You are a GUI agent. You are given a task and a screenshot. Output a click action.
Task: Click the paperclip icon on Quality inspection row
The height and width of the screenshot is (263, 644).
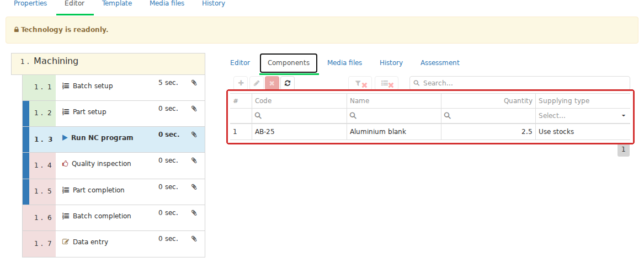click(194, 160)
